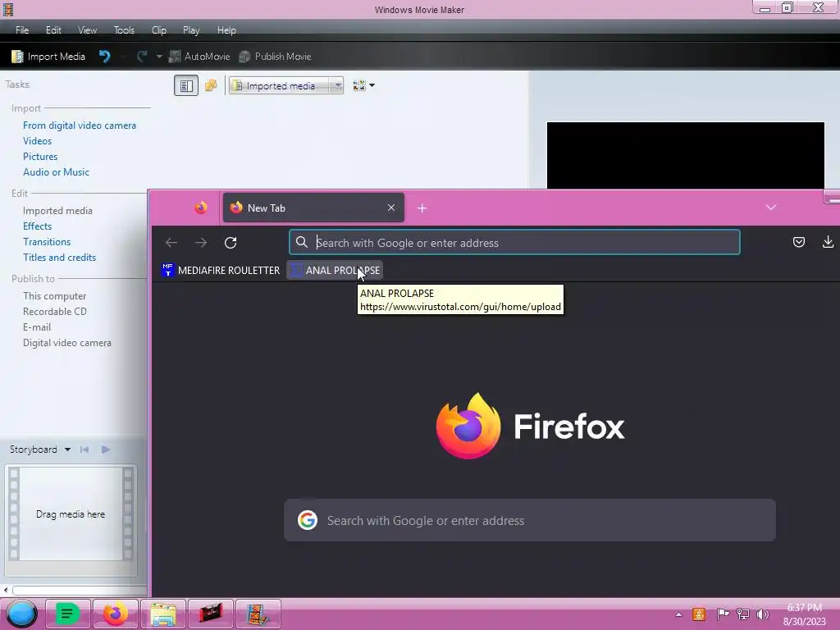Publish to This computer
Image resolution: width=840 pixels, height=630 pixels.
click(x=54, y=295)
